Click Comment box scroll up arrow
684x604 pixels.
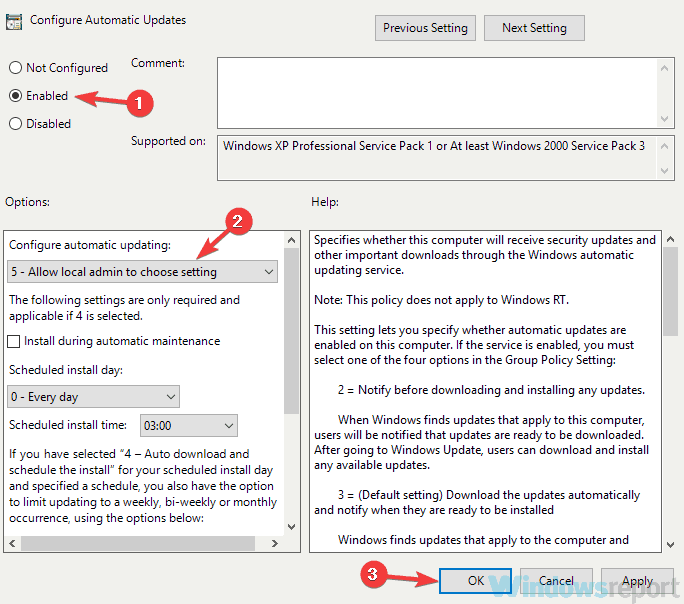click(x=664, y=68)
